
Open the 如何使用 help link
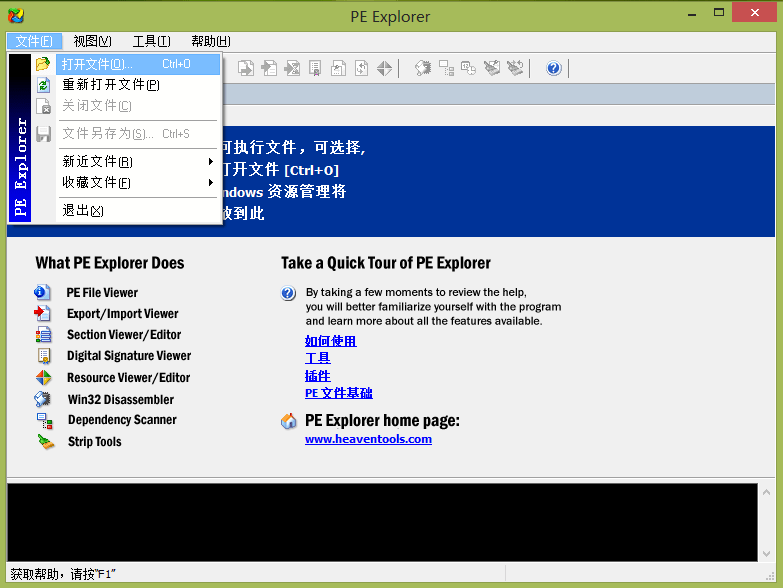[x=331, y=341]
